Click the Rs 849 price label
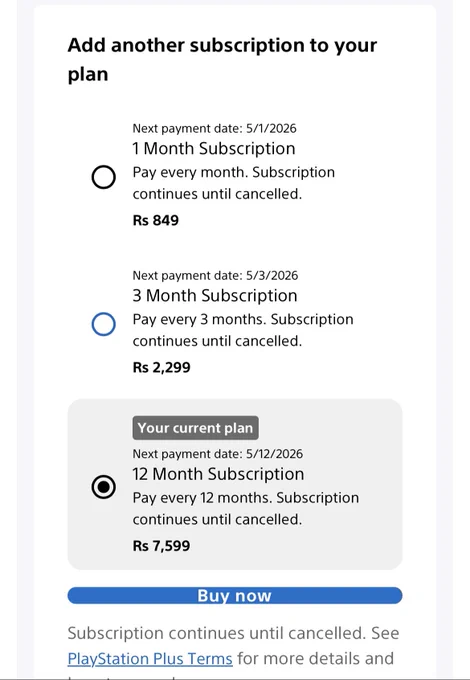470x680 pixels. (156, 220)
